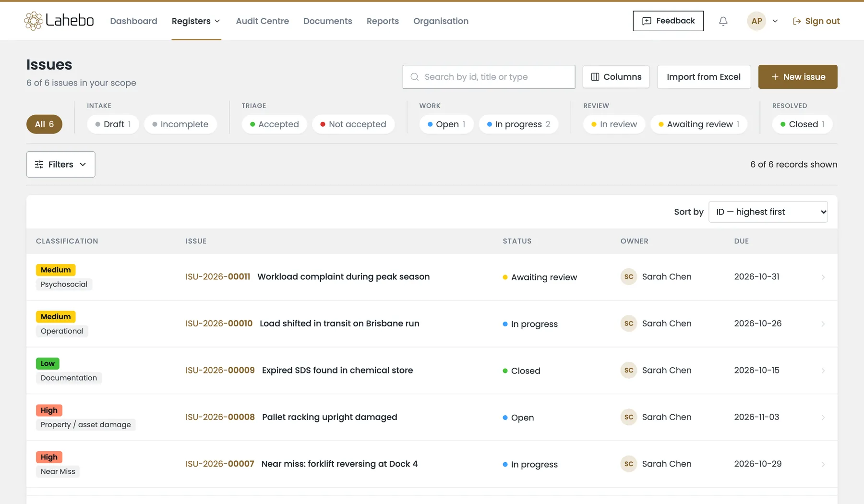Expand the user account chevron
864x504 pixels.
(x=775, y=21)
